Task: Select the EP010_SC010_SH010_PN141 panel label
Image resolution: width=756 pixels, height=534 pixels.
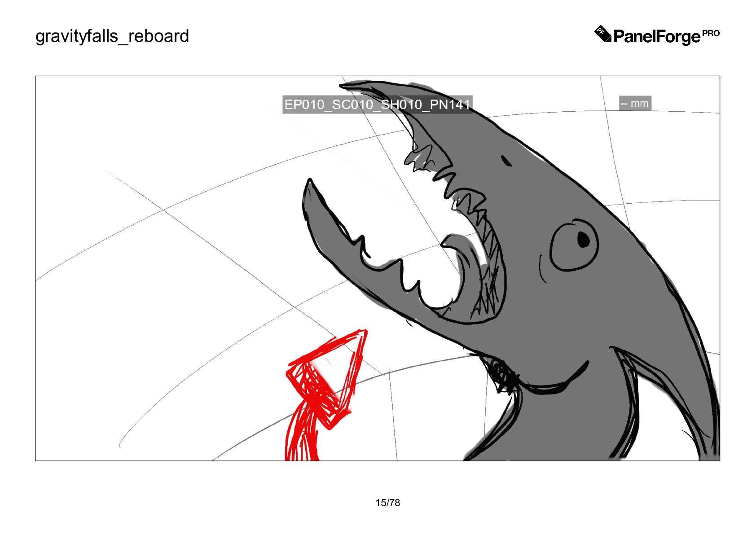Action: click(377, 105)
